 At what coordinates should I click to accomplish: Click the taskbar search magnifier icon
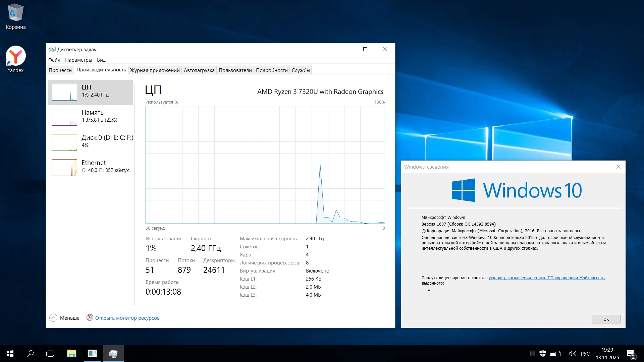tap(30, 354)
